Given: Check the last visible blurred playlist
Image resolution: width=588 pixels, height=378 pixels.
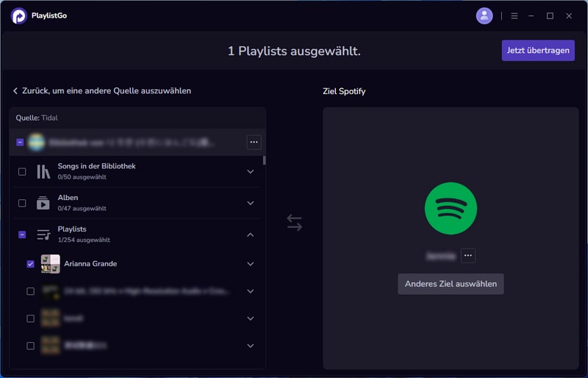Looking at the screenshot, I should tap(31, 346).
